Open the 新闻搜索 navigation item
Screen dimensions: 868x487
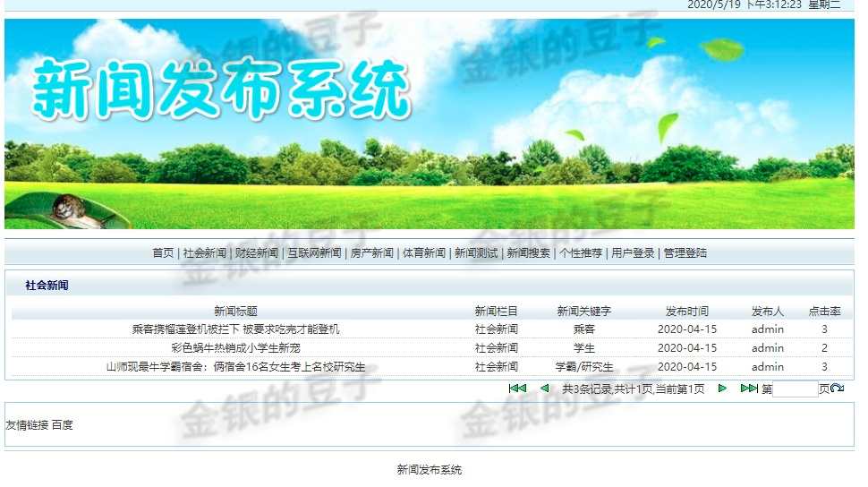[529, 253]
